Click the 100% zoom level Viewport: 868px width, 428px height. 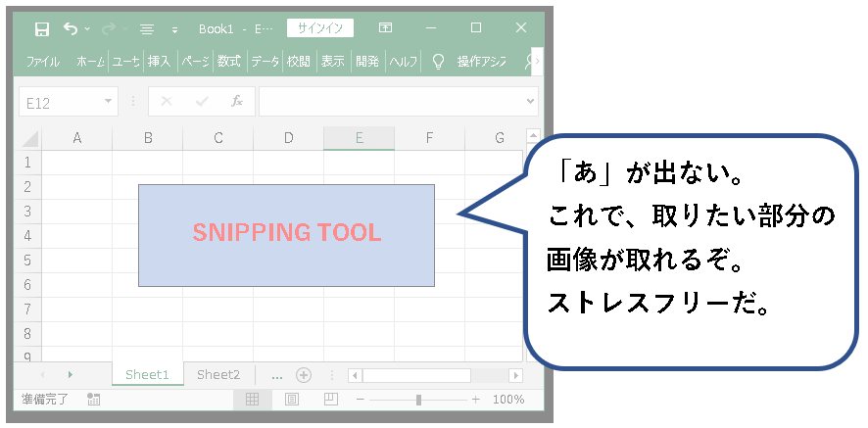point(508,400)
